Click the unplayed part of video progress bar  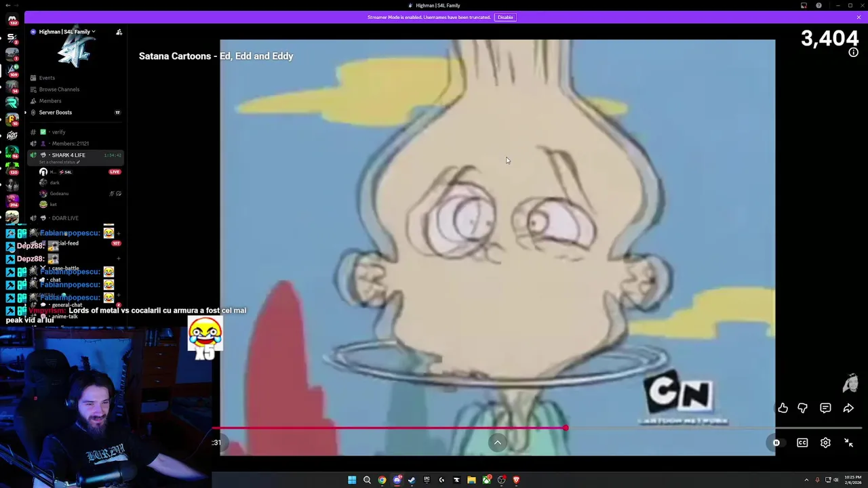click(x=715, y=428)
